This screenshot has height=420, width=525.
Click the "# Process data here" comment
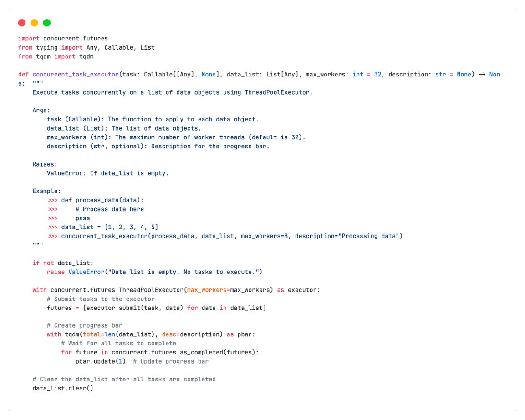point(110,209)
